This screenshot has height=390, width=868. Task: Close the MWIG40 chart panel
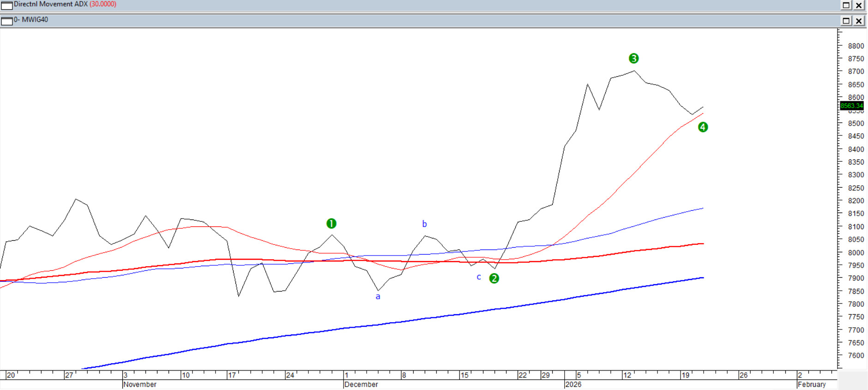click(x=859, y=21)
